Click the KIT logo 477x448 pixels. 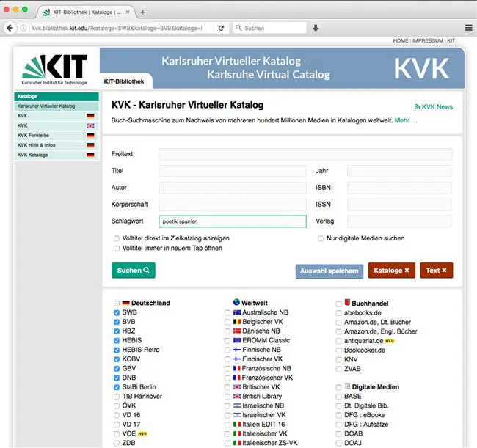[x=54, y=69]
